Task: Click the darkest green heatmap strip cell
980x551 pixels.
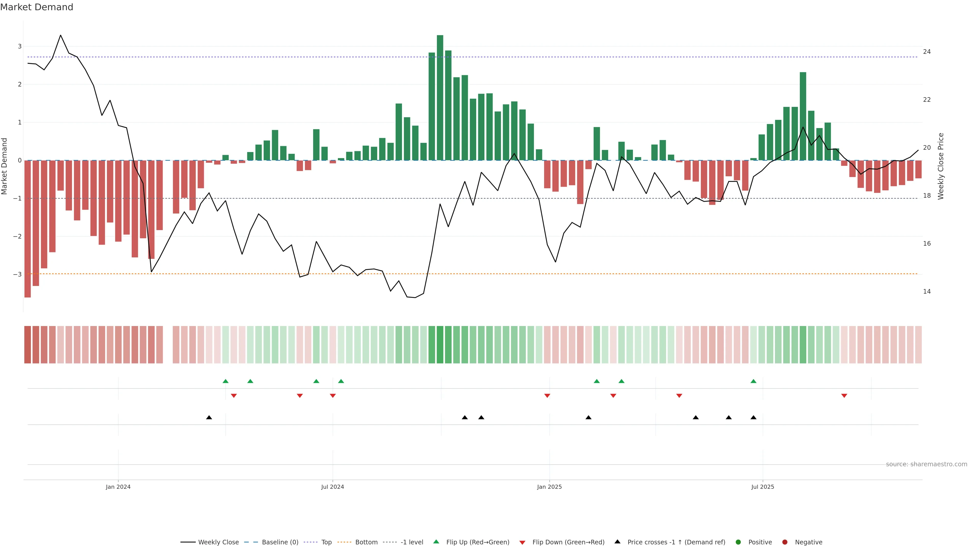Action: click(440, 345)
